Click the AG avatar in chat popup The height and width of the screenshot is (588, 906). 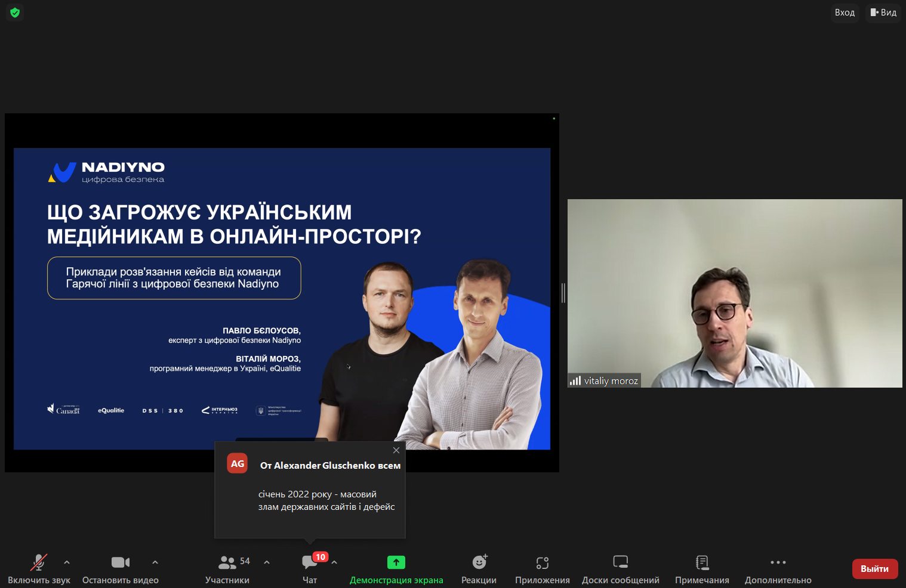point(238,463)
